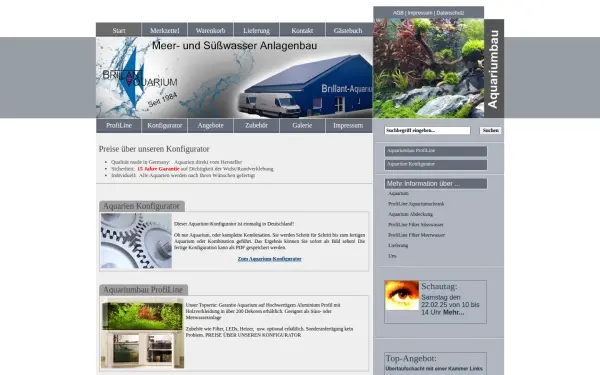Click the aquascape header photo
This screenshot has width=600, height=375.
(x=429, y=68)
